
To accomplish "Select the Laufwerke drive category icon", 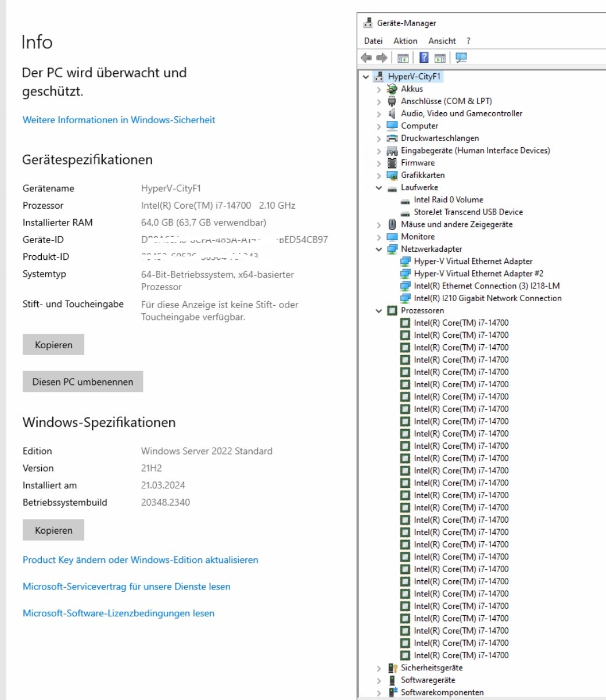I will coord(392,188).
